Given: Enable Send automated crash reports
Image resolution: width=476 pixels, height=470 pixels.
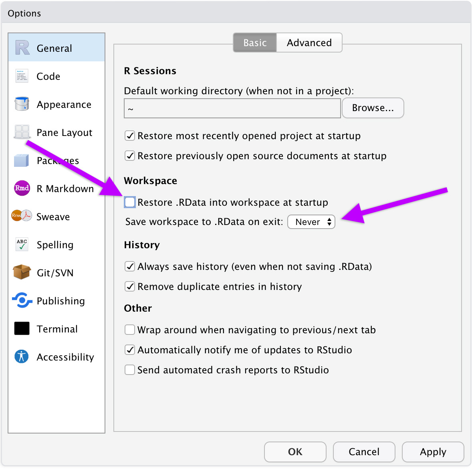Looking at the screenshot, I should pos(130,370).
